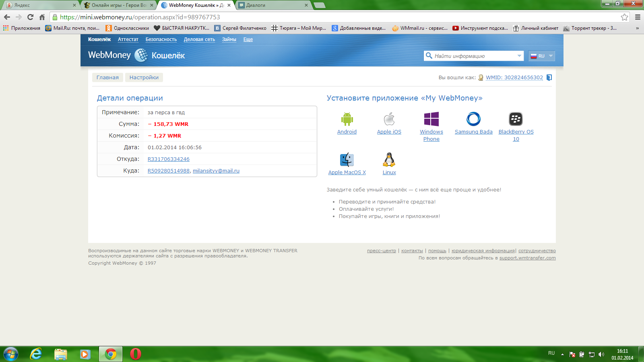The height and width of the screenshot is (362, 644).
Task: Select the Apple MacOS X Finder icon
Action: click(347, 160)
